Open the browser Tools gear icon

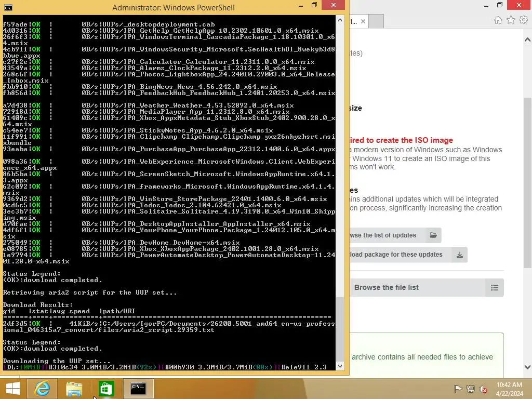click(524, 20)
